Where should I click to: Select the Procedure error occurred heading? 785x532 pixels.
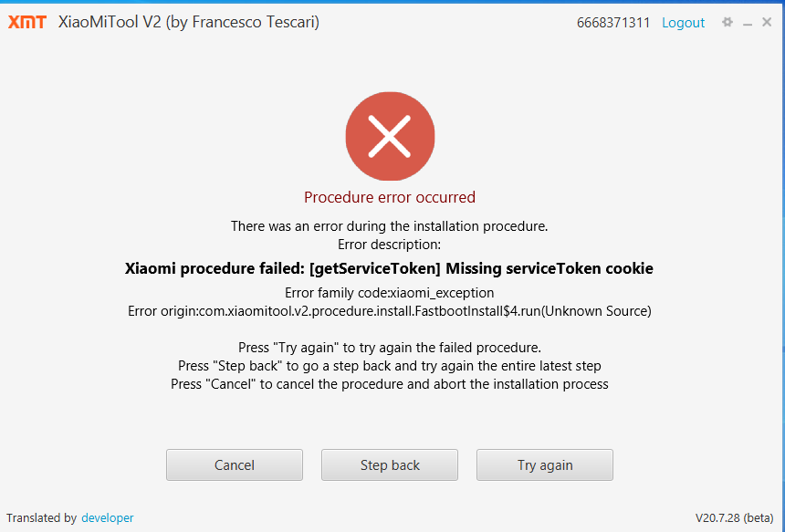click(390, 197)
